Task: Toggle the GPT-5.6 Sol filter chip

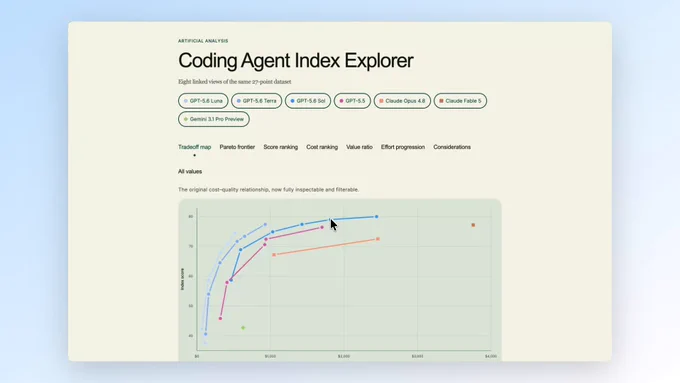Action: point(308,101)
